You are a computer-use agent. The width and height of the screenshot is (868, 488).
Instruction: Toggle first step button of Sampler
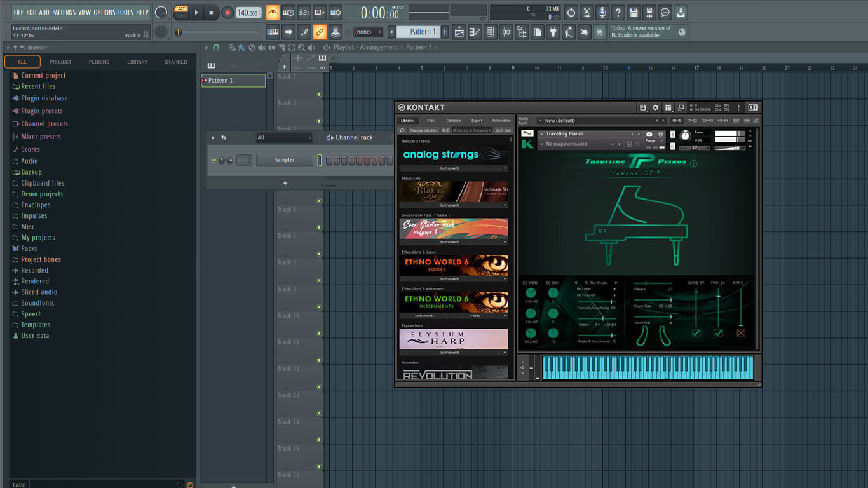pyautogui.click(x=330, y=160)
